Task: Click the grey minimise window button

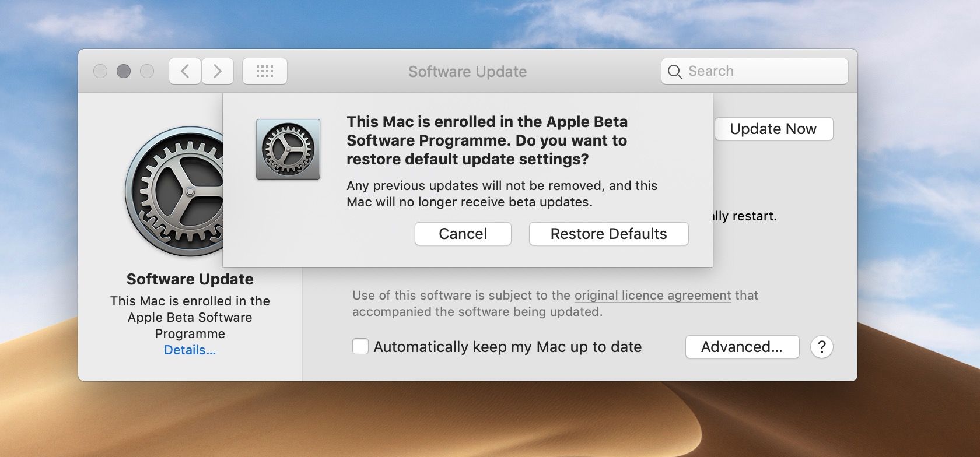Action: point(124,71)
